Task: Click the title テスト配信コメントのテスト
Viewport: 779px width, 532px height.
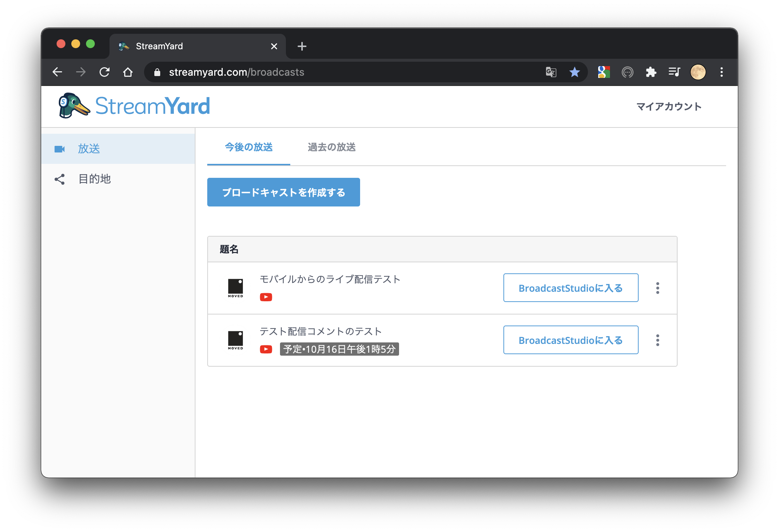Action: [x=321, y=331]
